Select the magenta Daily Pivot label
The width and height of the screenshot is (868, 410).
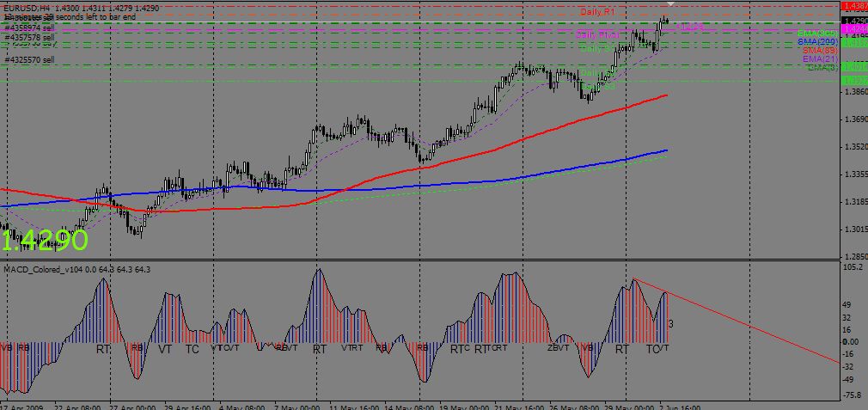(x=597, y=34)
